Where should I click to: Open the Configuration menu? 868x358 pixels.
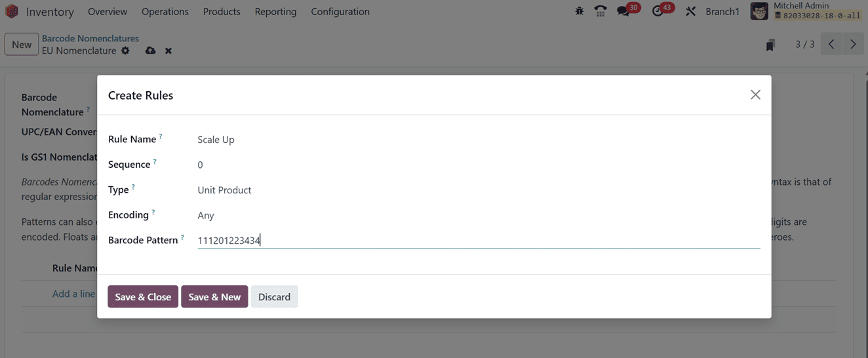pyautogui.click(x=340, y=11)
